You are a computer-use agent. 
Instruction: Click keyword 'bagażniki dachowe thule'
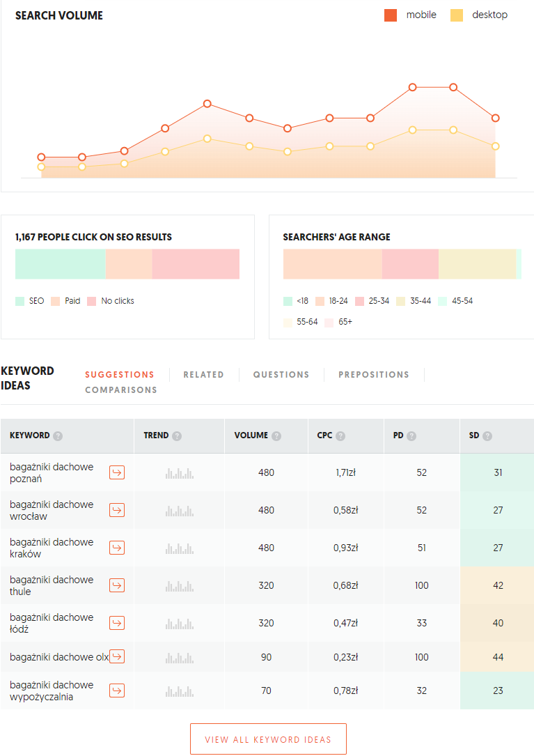tap(52, 586)
